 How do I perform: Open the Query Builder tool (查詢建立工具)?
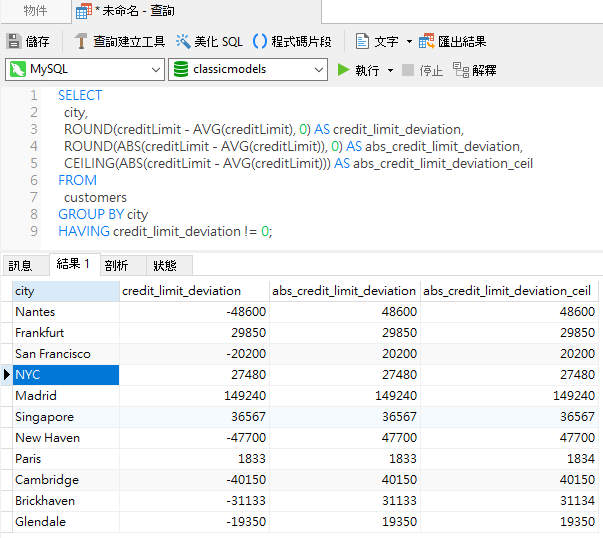82,42
